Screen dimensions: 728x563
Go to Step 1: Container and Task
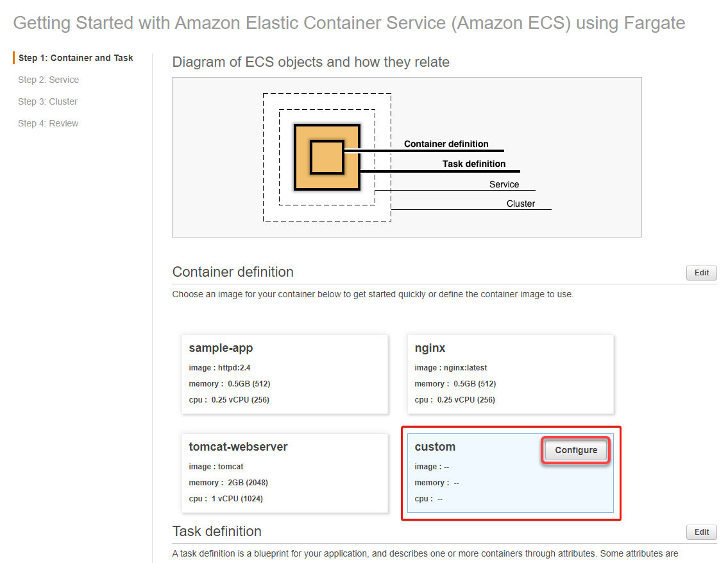point(76,58)
